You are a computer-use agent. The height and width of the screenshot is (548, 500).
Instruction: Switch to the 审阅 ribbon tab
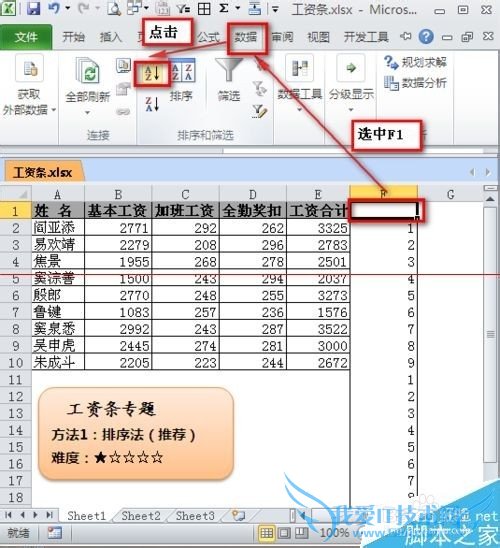pyautogui.click(x=282, y=37)
